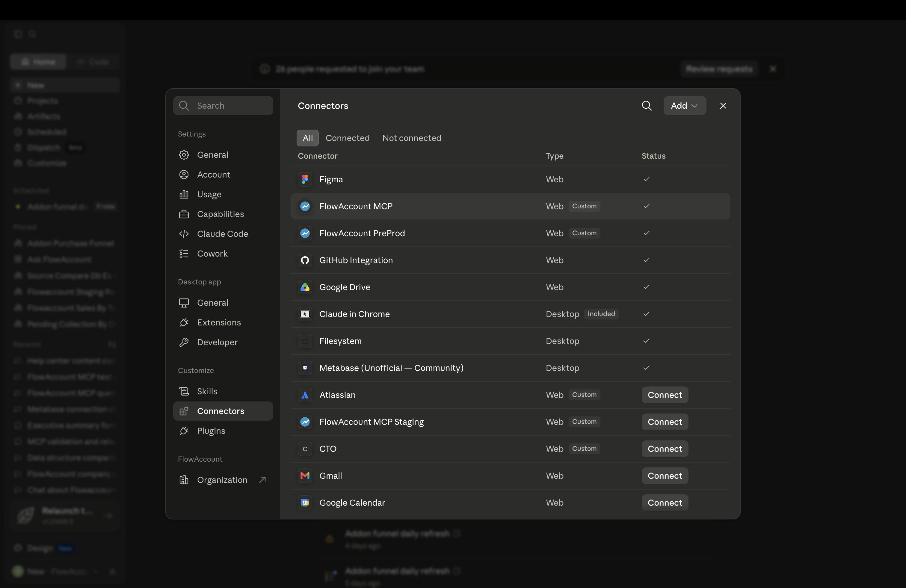Image resolution: width=906 pixels, height=588 pixels.
Task: Click Review requests in background window
Action: click(x=719, y=69)
